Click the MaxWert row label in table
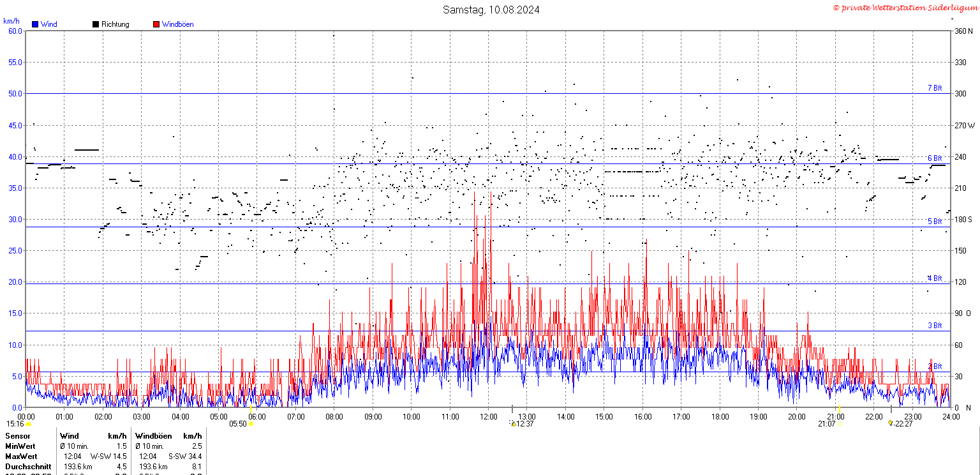The image size is (980, 475). [21, 456]
